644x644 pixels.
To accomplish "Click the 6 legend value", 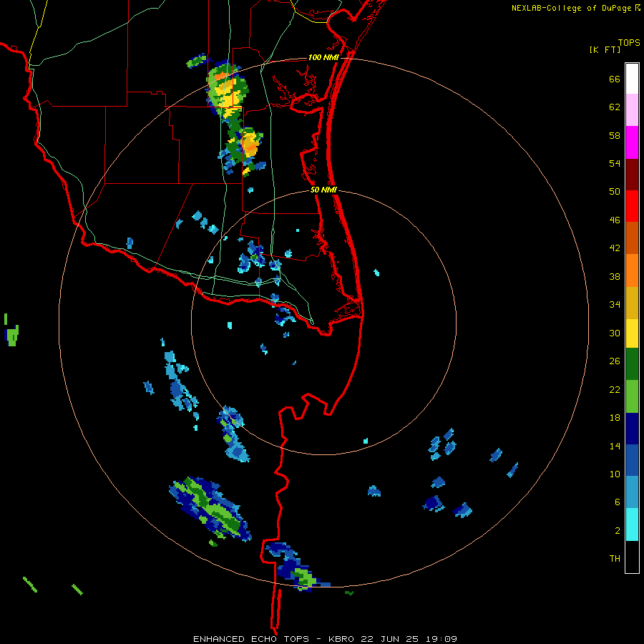I will point(618,502).
